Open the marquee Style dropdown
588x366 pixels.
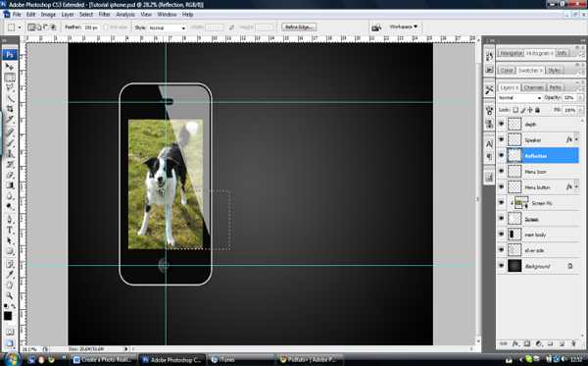(x=167, y=27)
